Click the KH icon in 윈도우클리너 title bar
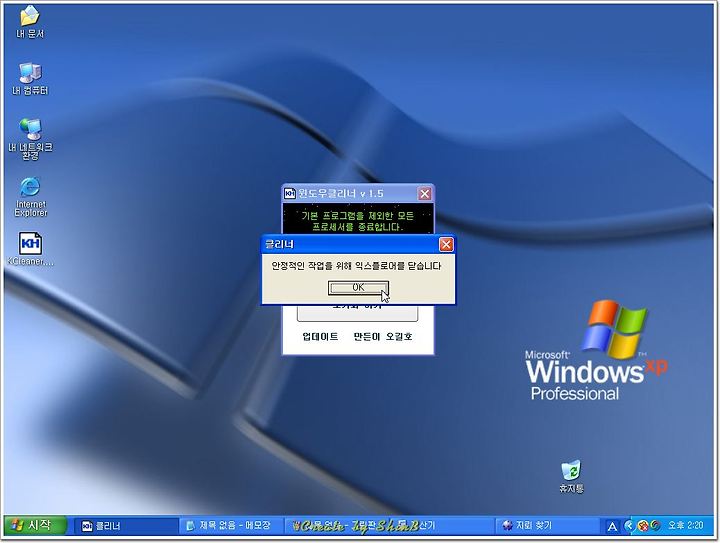The width and height of the screenshot is (720, 543). coord(290,194)
